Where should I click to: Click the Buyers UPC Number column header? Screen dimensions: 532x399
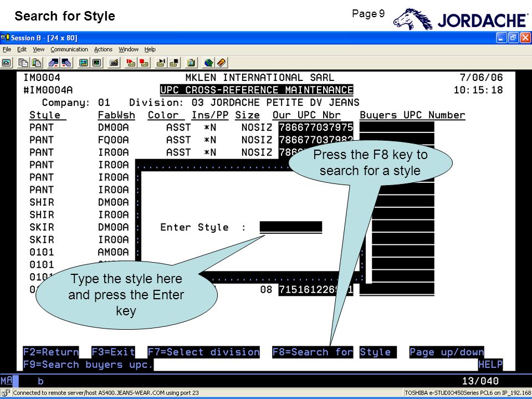click(412, 115)
